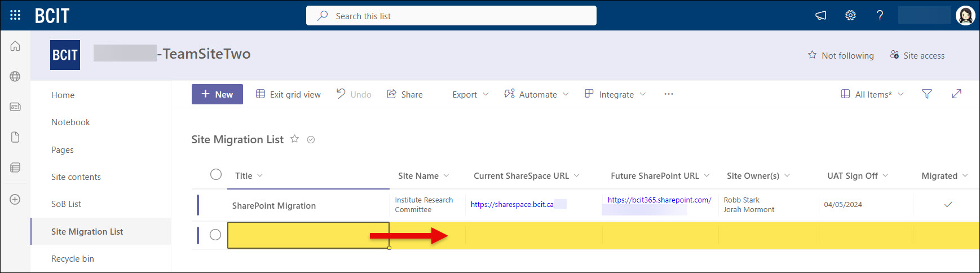The height and width of the screenshot is (273, 980).
Task: Open the news icon in app bar
Action: pos(15,107)
